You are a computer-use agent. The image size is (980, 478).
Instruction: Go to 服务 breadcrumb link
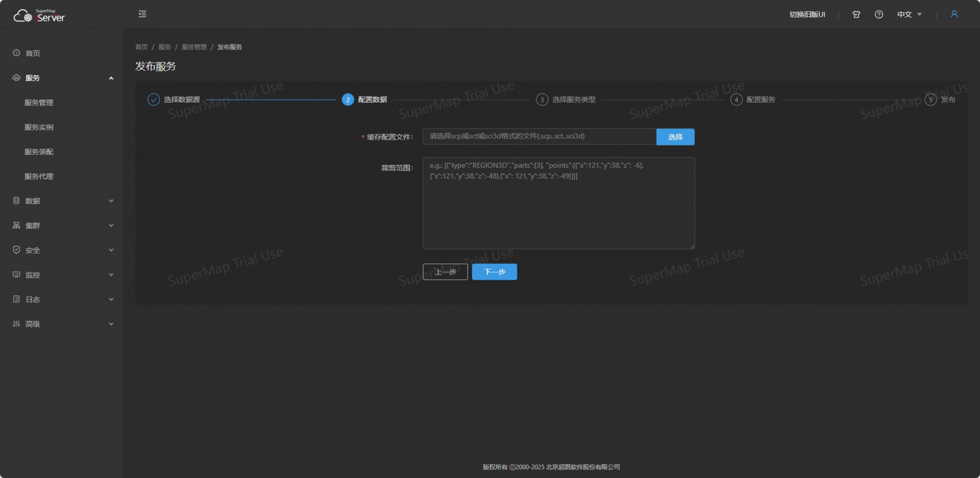(x=165, y=47)
